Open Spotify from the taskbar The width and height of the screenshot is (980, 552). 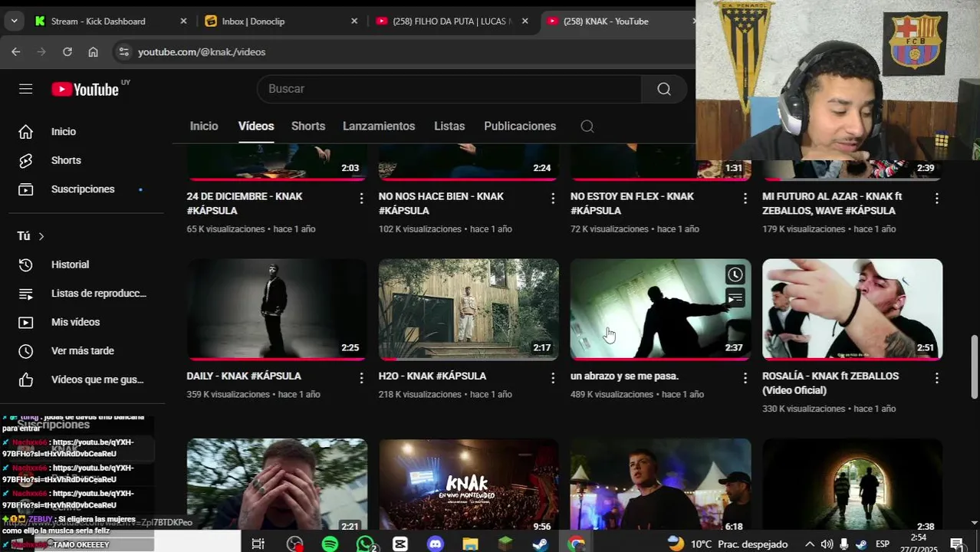coord(330,544)
